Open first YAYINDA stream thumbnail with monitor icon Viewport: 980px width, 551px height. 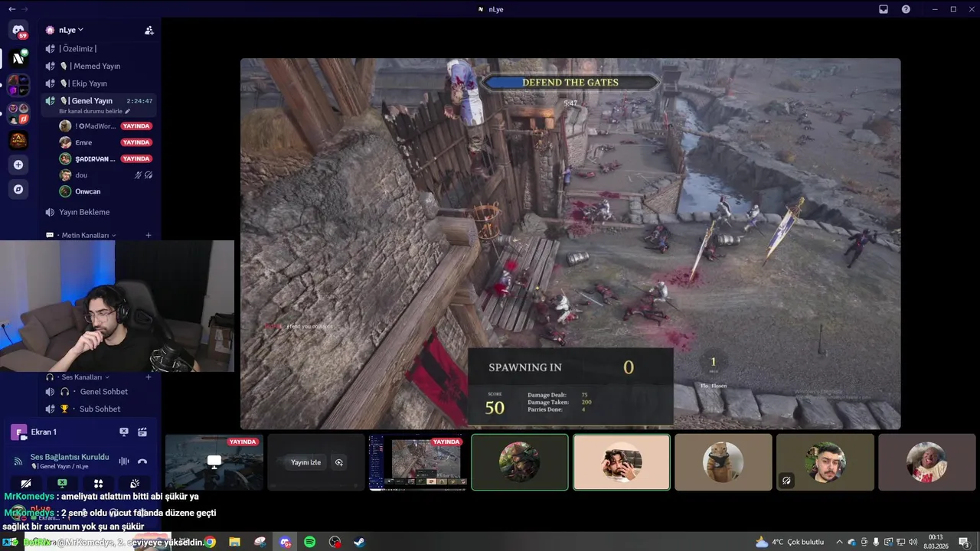tap(214, 462)
